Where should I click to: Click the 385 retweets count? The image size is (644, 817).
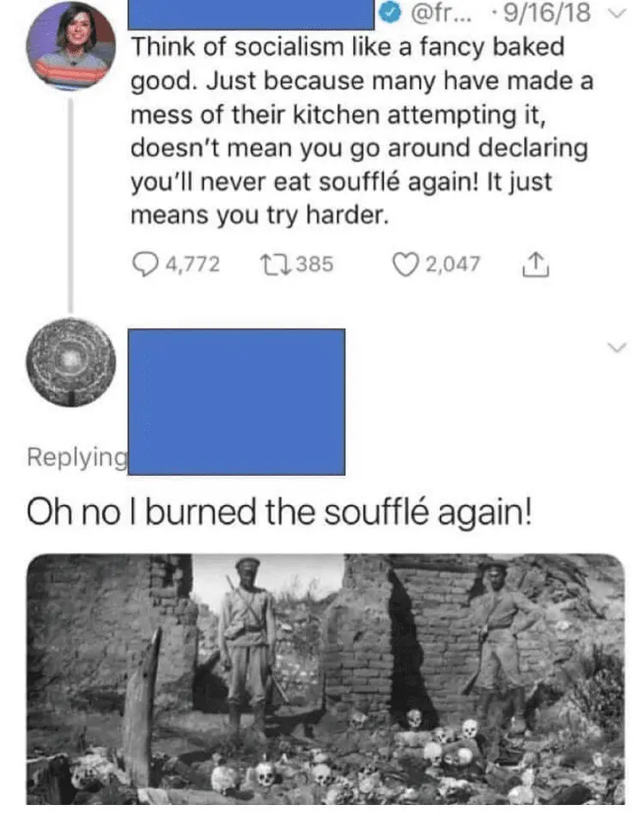pyautogui.click(x=315, y=264)
